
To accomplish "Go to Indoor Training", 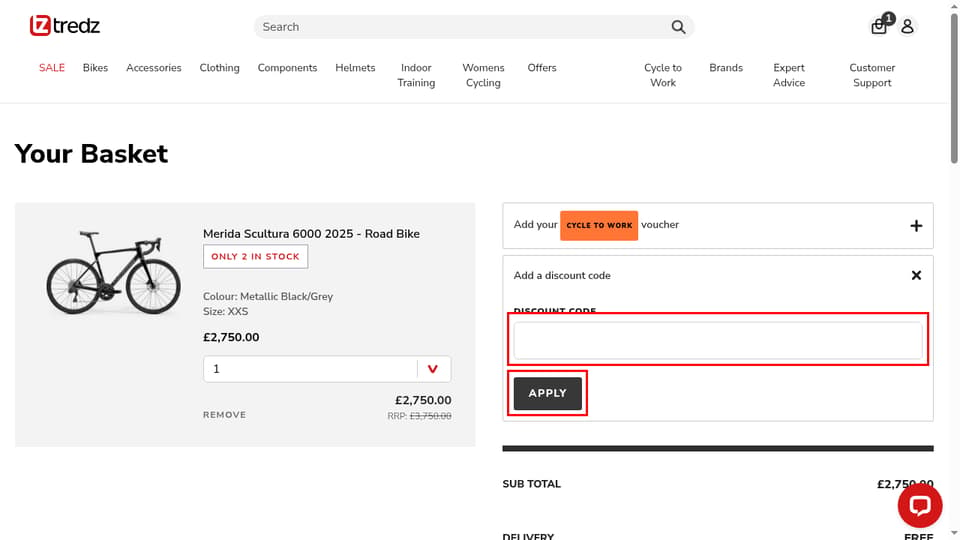I will click(x=416, y=75).
